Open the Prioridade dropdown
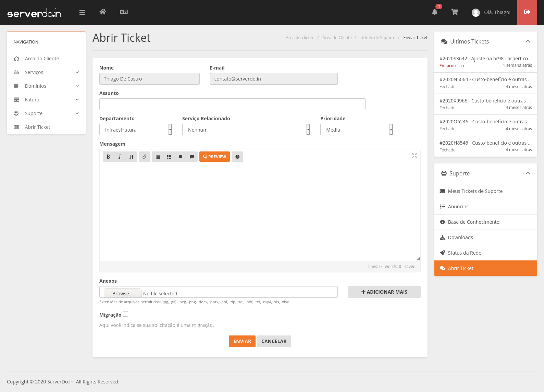This screenshot has width=544, height=392. [x=356, y=130]
